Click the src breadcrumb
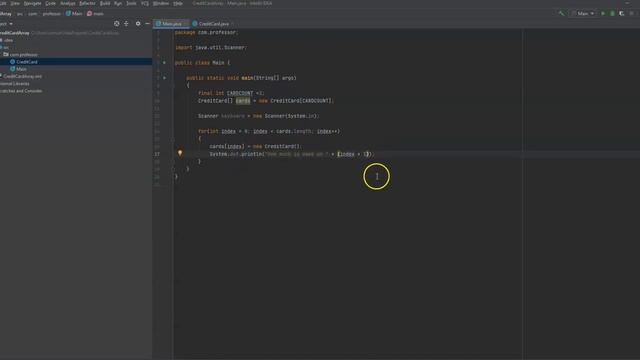This screenshot has width=640, height=360. coord(20,13)
